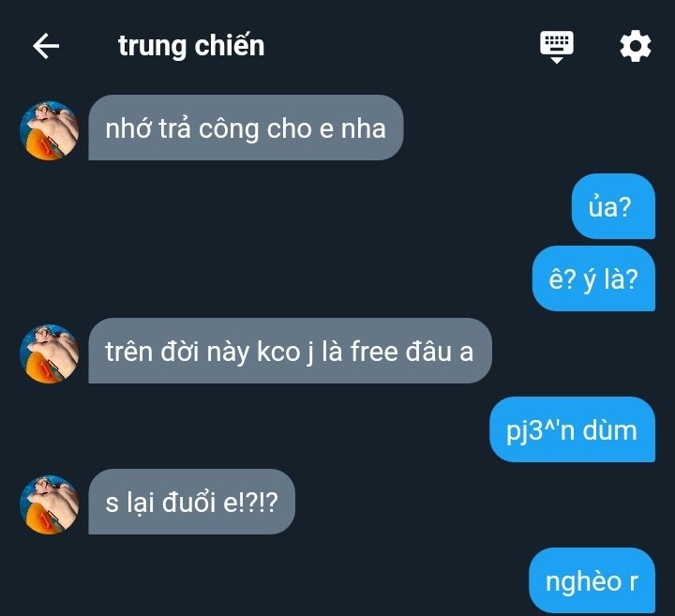Select the message 'nhớ trả công cho e nha'
Viewport: 675px width, 616px height.
tap(246, 128)
